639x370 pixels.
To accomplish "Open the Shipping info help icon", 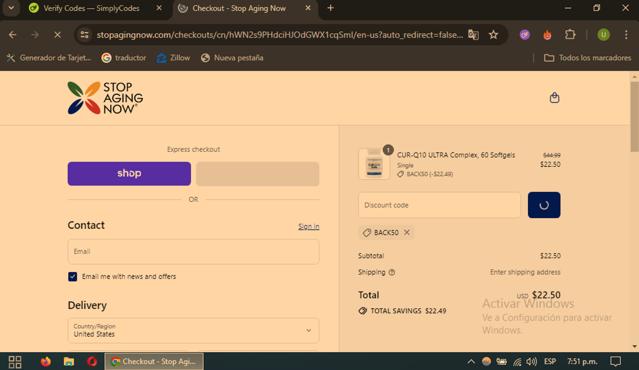I will 392,272.
